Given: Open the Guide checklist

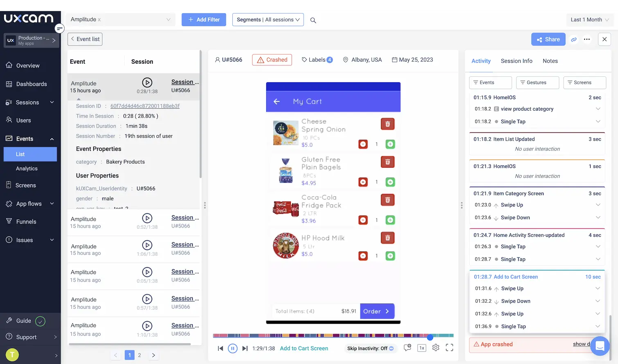Looking at the screenshot, I should tap(25, 321).
